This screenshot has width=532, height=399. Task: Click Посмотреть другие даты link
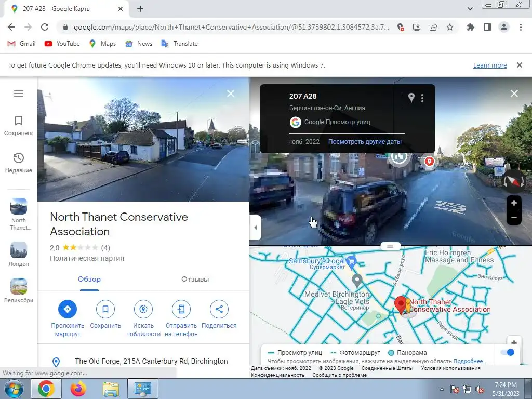[x=365, y=142]
